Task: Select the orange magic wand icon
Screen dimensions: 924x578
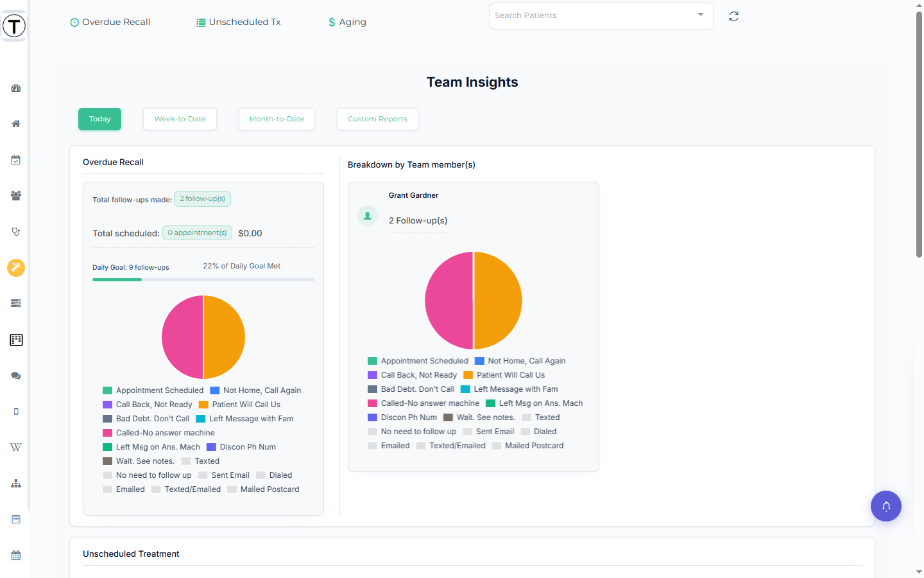Action: 16,267
